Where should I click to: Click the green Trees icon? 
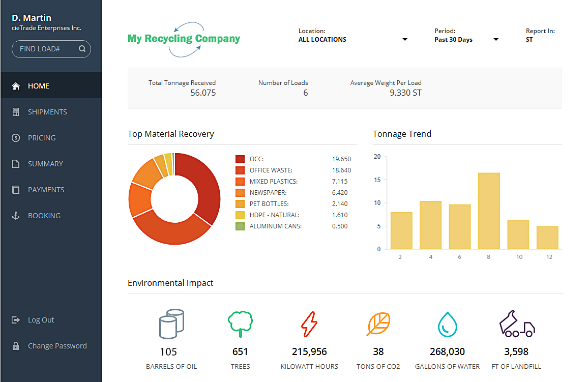(241, 324)
